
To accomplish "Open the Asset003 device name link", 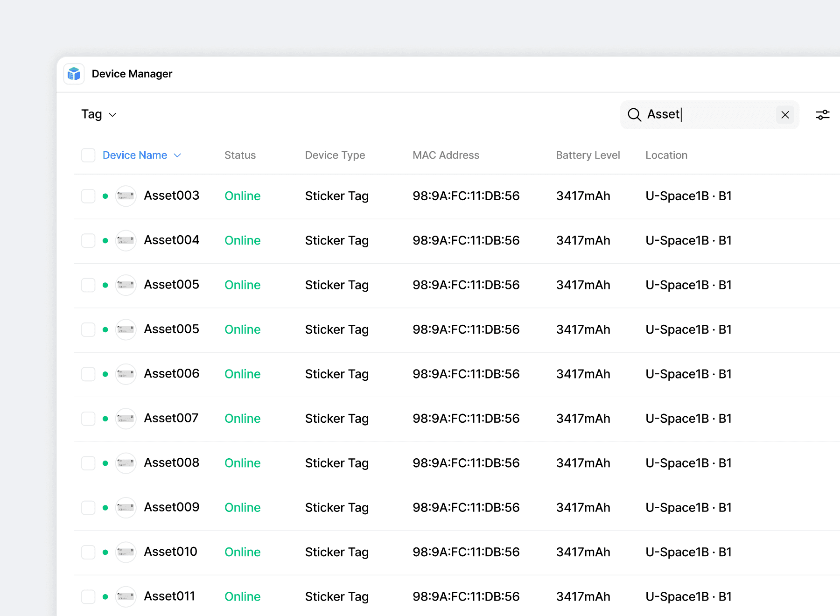I will tap(171, 196).
